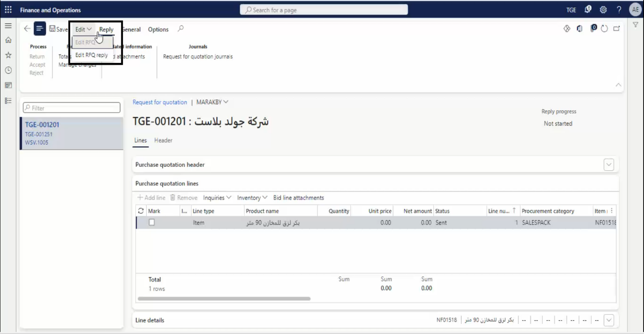Click the grid refresh icon in the header row
Image resolution: width=644 pixels, height=334 pixels.
point(141,211)
